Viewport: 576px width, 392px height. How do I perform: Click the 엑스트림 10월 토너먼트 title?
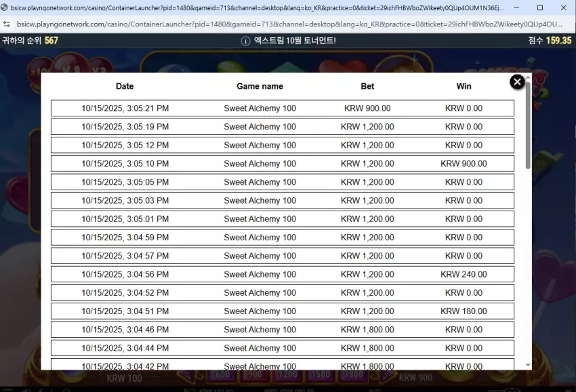coord(295,41)
